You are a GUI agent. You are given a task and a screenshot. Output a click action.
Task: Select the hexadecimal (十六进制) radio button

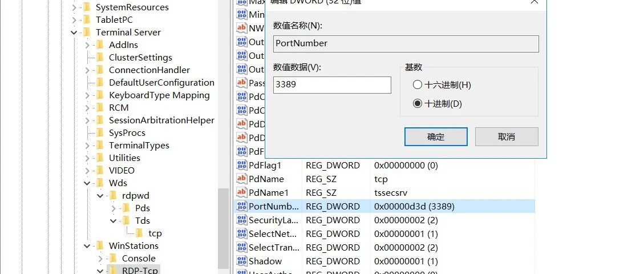(x=418, y=85)
